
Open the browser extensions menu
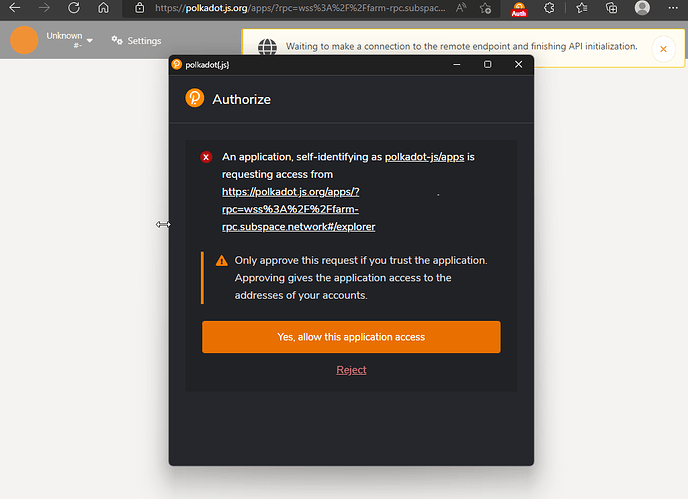pos(549,7)
